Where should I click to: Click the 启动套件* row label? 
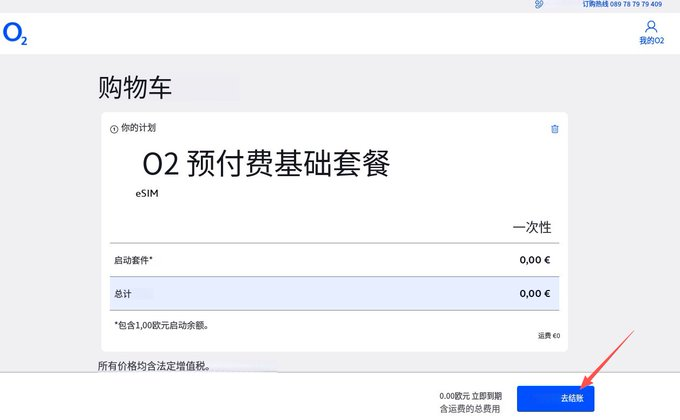coord(133,260)
